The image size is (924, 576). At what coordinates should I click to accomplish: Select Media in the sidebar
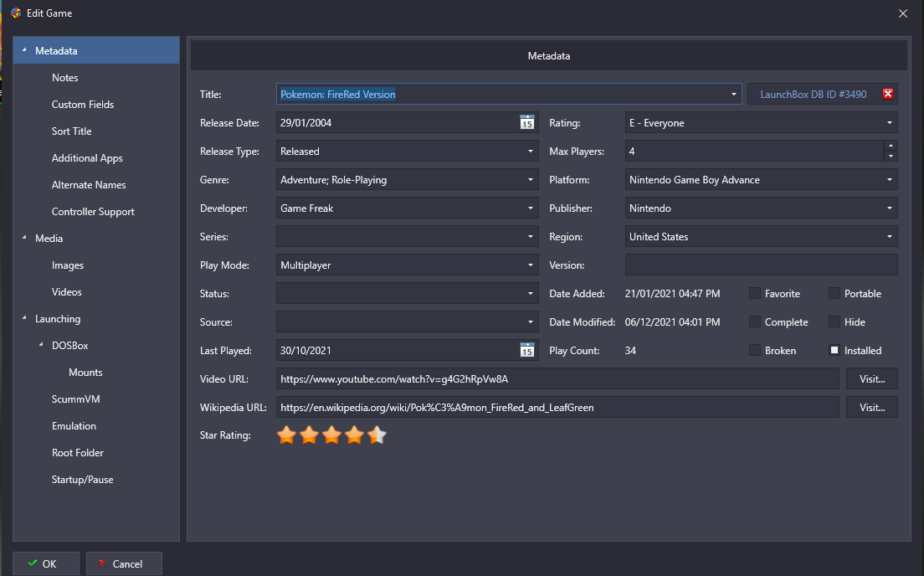49,238
